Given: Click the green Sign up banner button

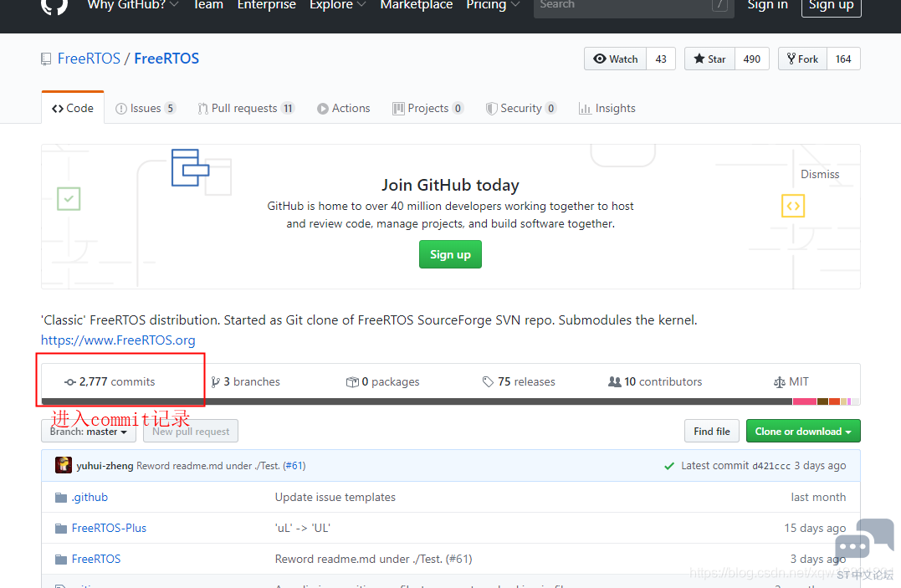Looking at the screenshot, I should click(x=450, y=254).
